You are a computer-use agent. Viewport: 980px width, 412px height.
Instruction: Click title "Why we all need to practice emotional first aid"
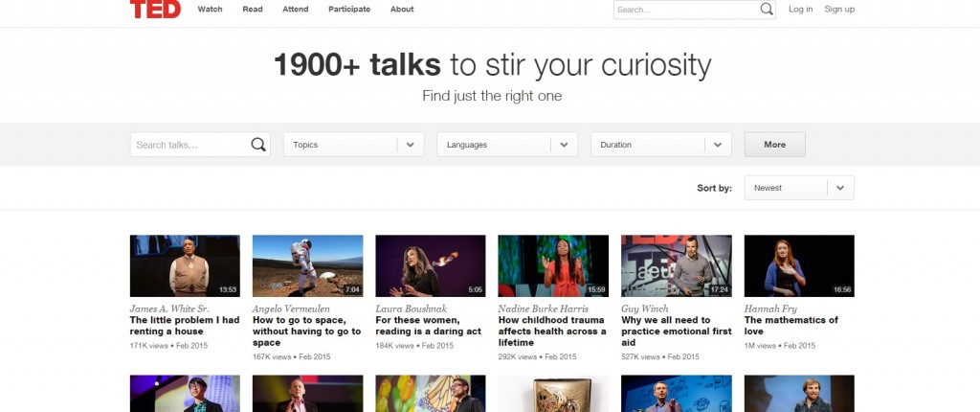tap(677, 332)
